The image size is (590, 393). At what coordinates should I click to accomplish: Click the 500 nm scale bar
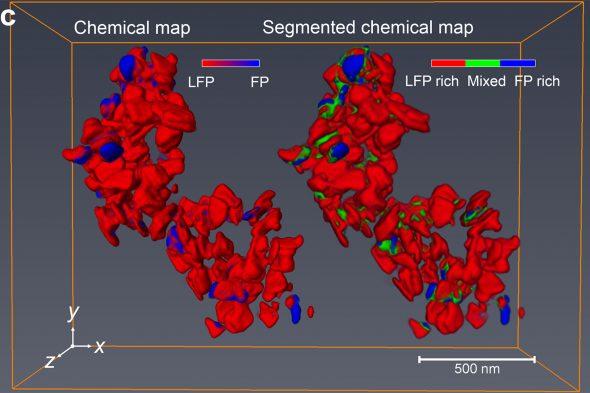coord(477,359)
